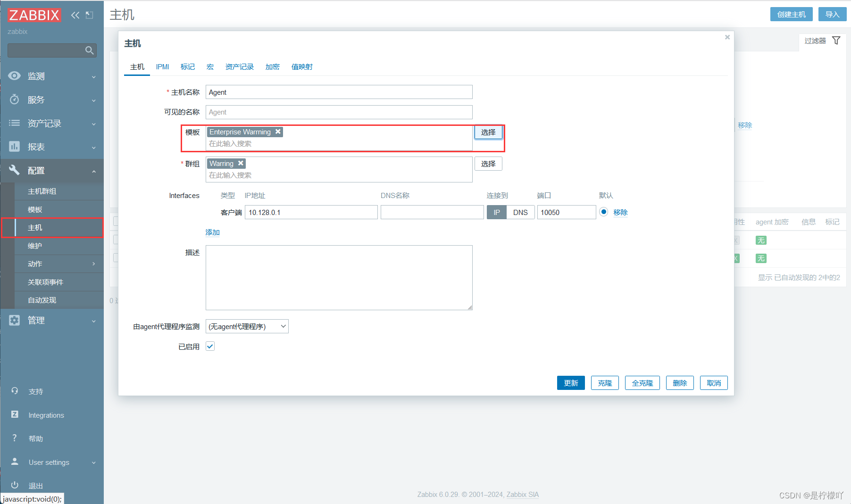Expand the 监测 menu chevron
The width and height of the screenshot is (851, 504).
pos(94,77)
